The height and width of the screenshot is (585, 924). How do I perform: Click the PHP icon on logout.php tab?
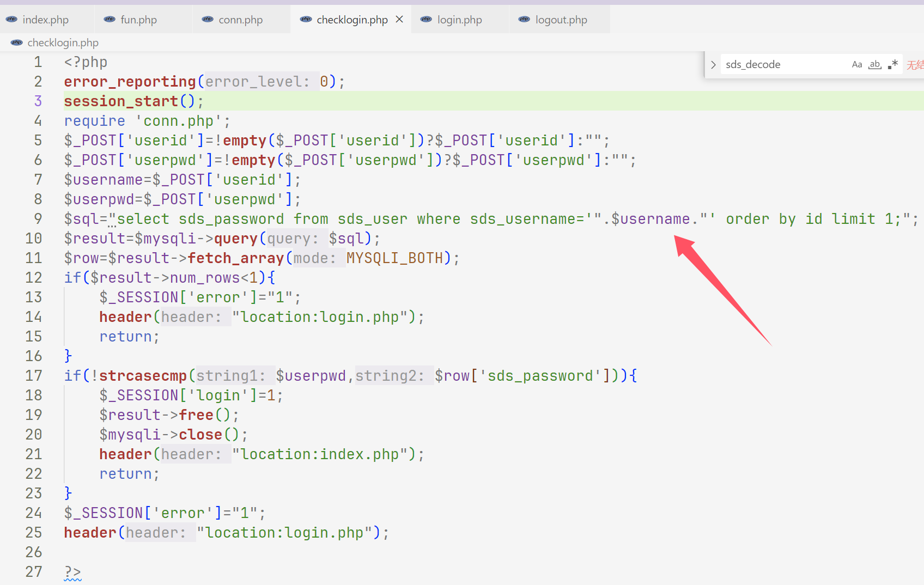click(524, 20)
